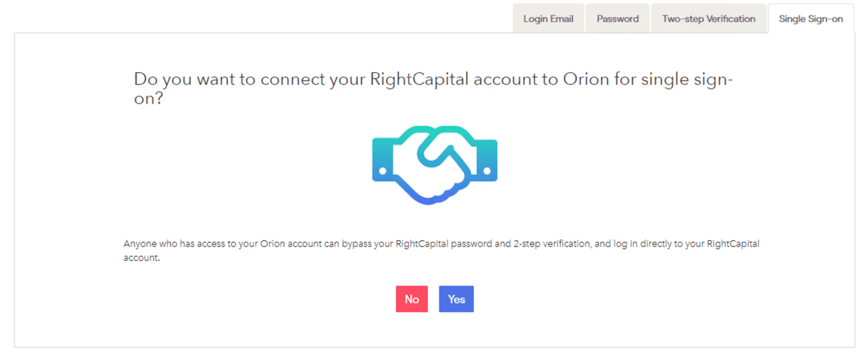This screenshot has width=868, height=359.
Task: Click the right cuff dot on handshake icon
Action: coord(487,171)
